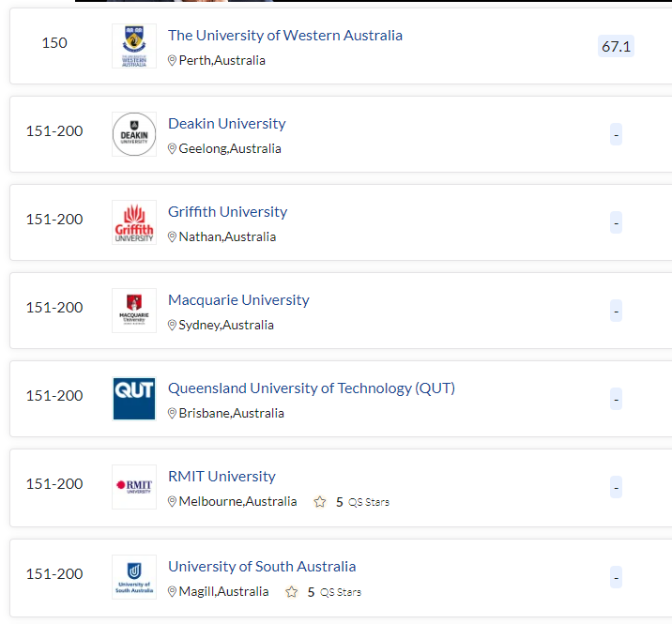Click the 151-200 rank in QUT row
Viewport: 672px width, 624px height.
pos(54,396)
